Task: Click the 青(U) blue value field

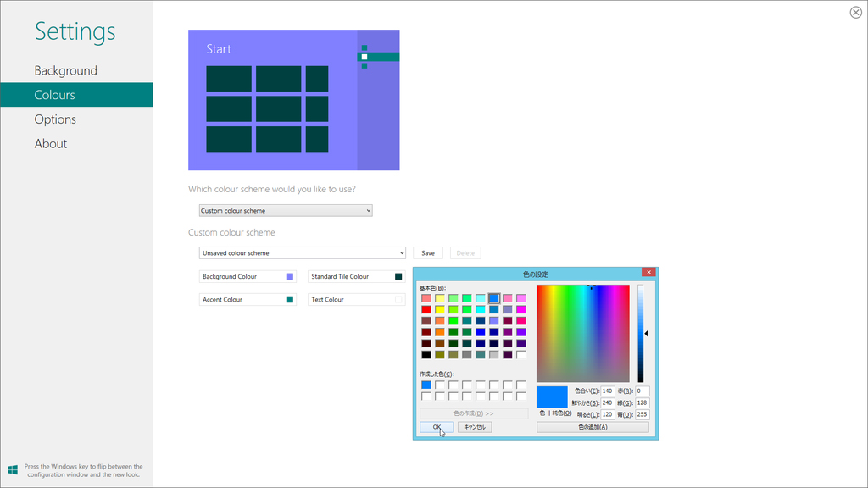Action: pos(643,414)
